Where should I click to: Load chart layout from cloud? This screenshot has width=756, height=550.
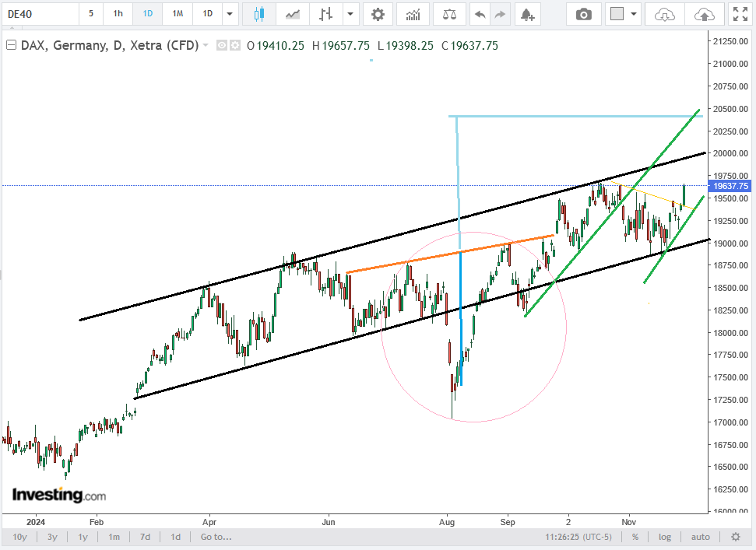coord(664,14)
